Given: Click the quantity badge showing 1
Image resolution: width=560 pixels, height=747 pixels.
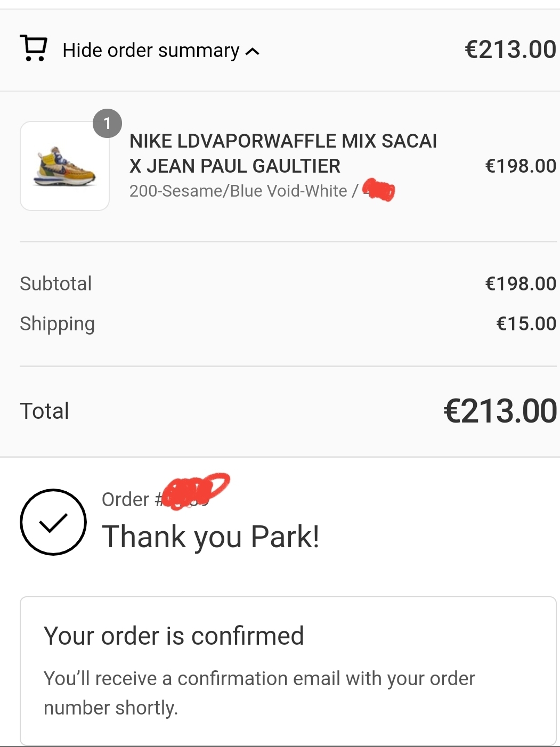Looking at the screenshot, I should 107,124.
